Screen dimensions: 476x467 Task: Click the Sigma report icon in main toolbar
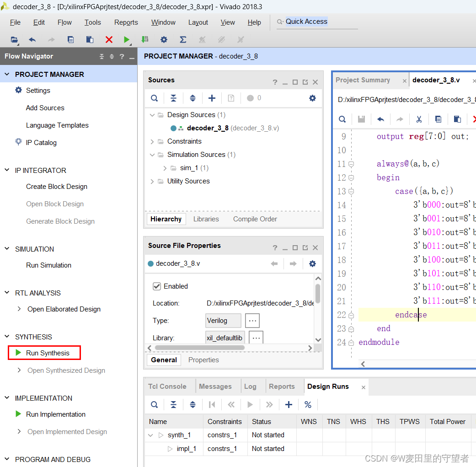[x=183, y=39]
